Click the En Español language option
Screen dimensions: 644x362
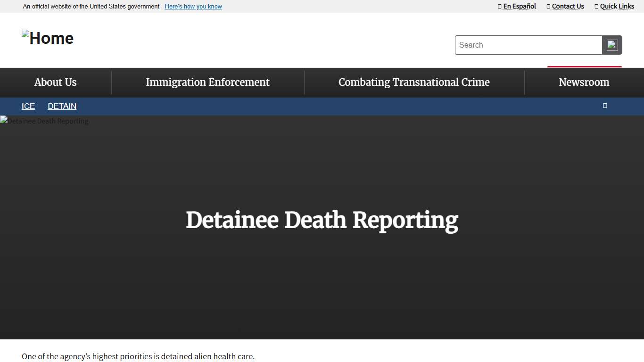click(520, 6)
